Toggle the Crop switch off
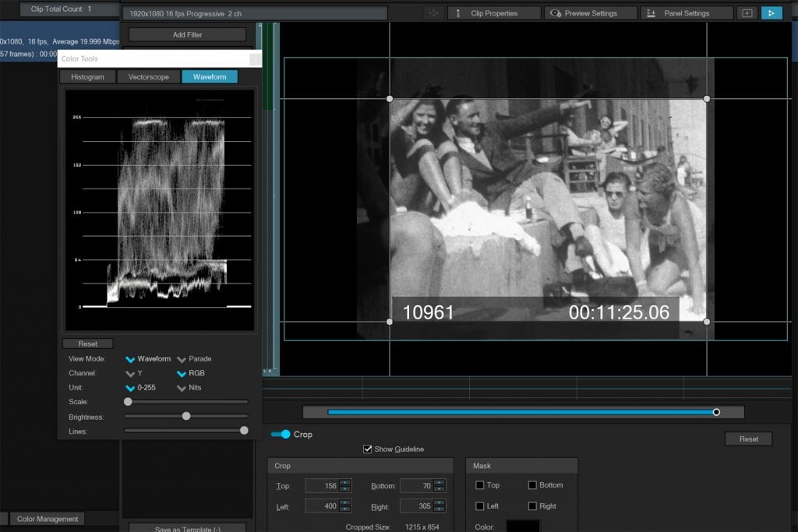798x532 pixels. (x=281, y=434)
